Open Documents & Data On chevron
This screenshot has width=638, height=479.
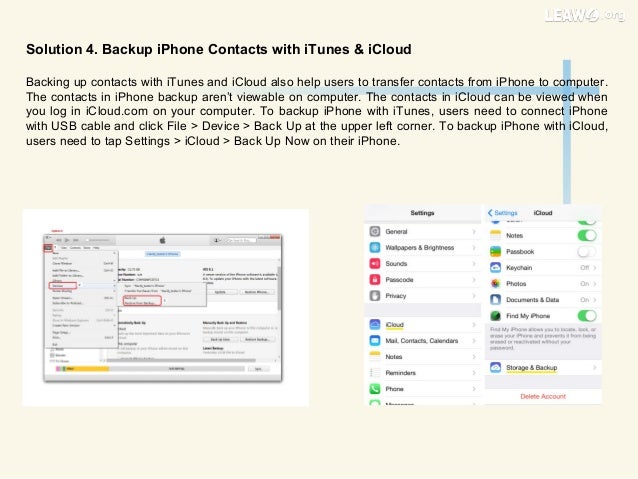tap(594, 300)
